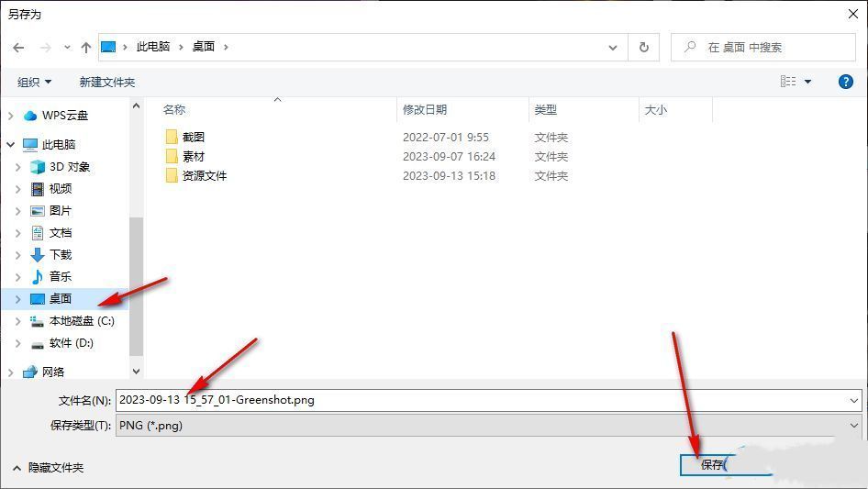Screen dimensions: 868x489
Task: Open 视频 folder in the sidebar
Action: pos(60,189)
